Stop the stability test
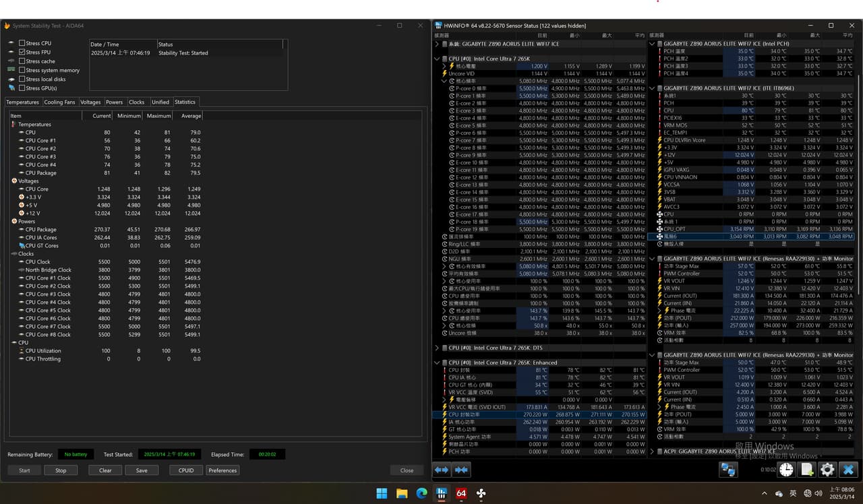Image resolution: width=863 pixels, height=504 pixels. (61, 470)
